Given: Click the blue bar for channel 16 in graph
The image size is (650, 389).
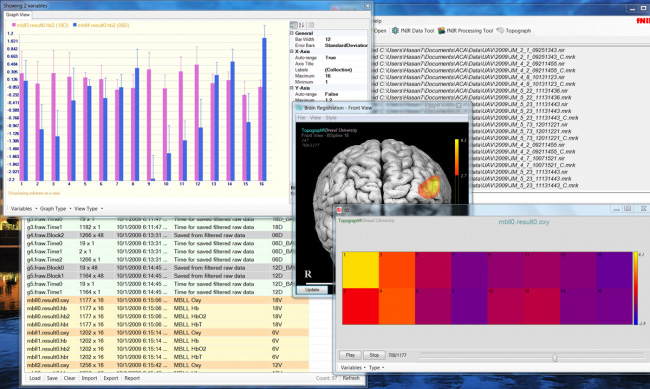Looking at the screenshot, I should [x=264, y=109].
